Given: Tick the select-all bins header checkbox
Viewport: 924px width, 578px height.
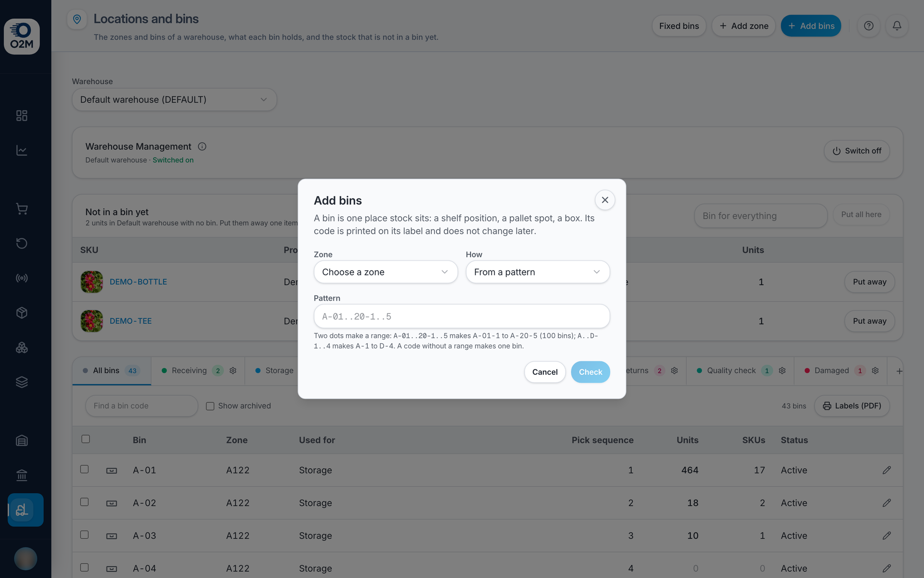Looking at the screenshot, I should point(86,439).
